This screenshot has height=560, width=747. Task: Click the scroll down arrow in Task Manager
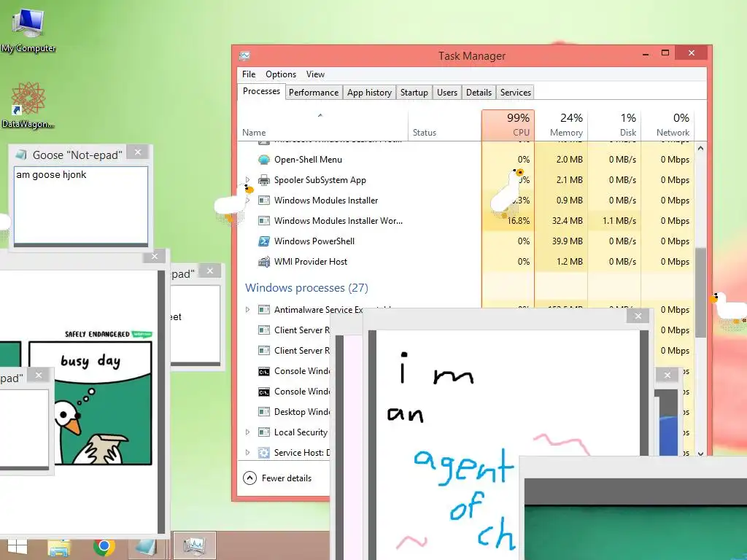tap(700, 454)
